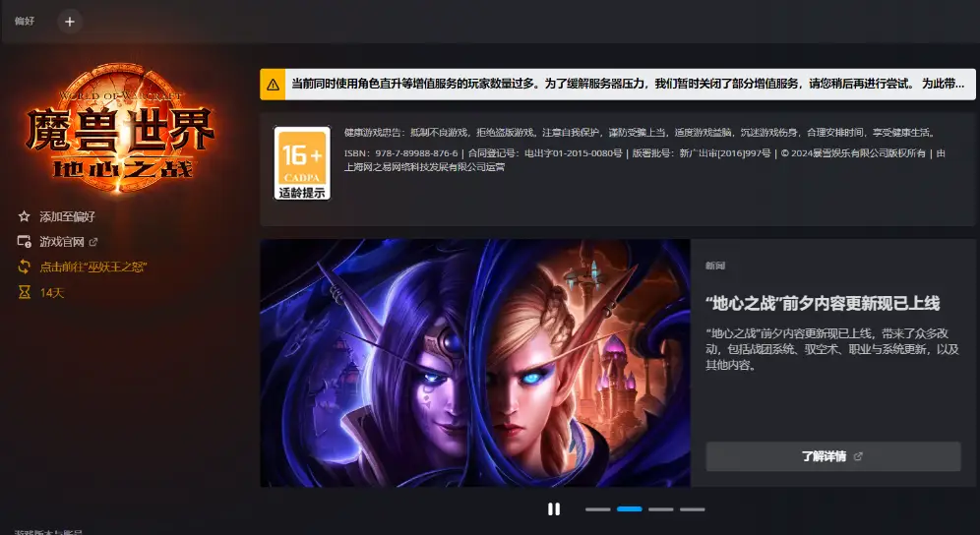Pause the news carousel slideshow
The width and height of the screenshot is (980, 535).
(x=554, y=509)
